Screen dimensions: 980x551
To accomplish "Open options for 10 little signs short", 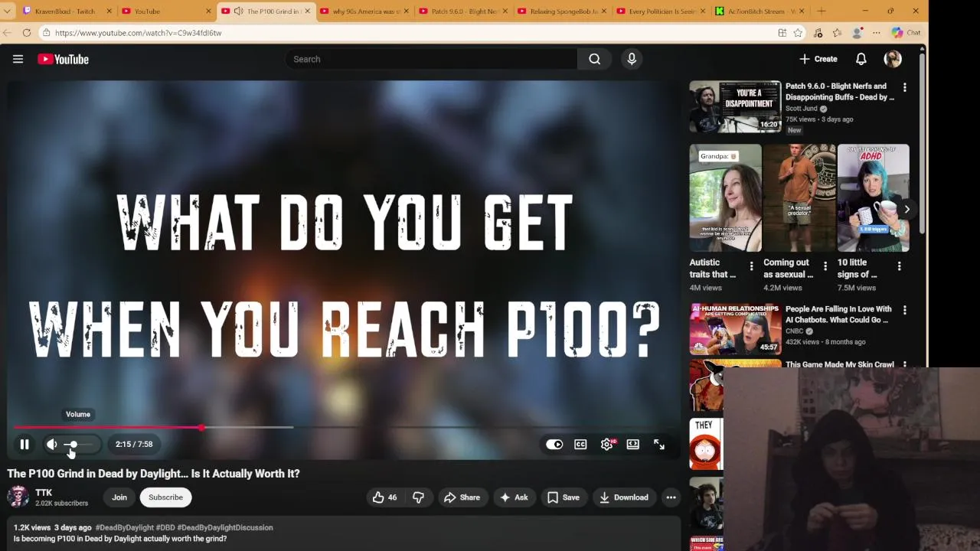I will click(899, 266).
